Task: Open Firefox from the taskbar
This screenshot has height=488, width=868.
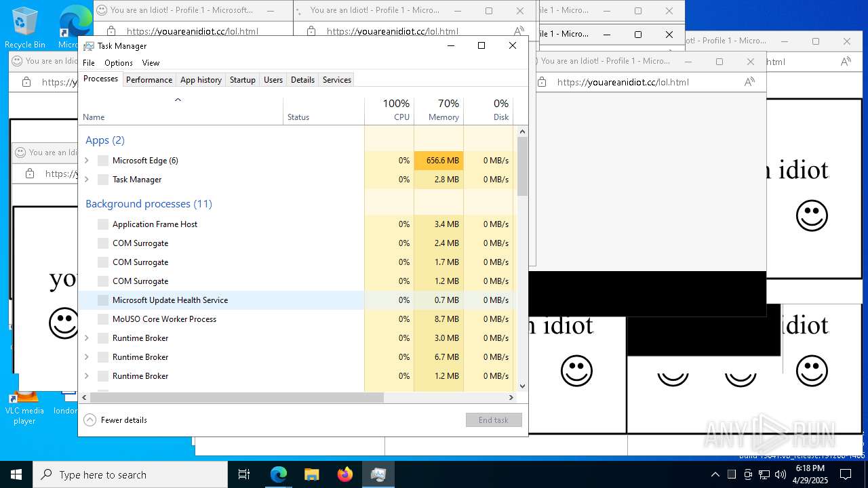Action: (x=345, y=474)
